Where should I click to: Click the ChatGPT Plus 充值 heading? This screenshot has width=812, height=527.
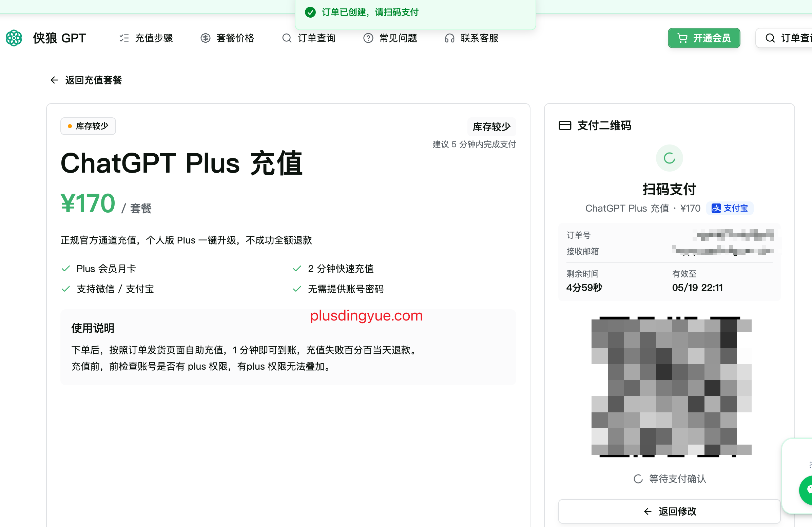tap(181, 163)
